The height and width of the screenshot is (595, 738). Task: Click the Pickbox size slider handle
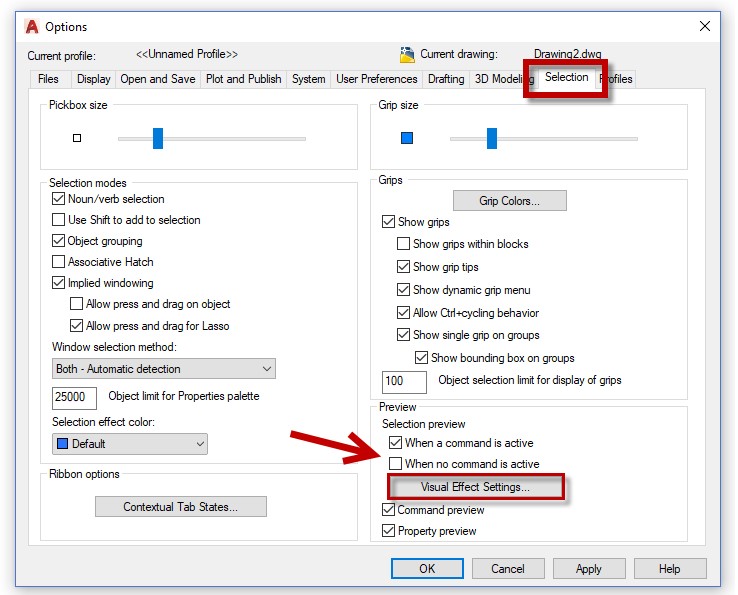pos(158,138)
